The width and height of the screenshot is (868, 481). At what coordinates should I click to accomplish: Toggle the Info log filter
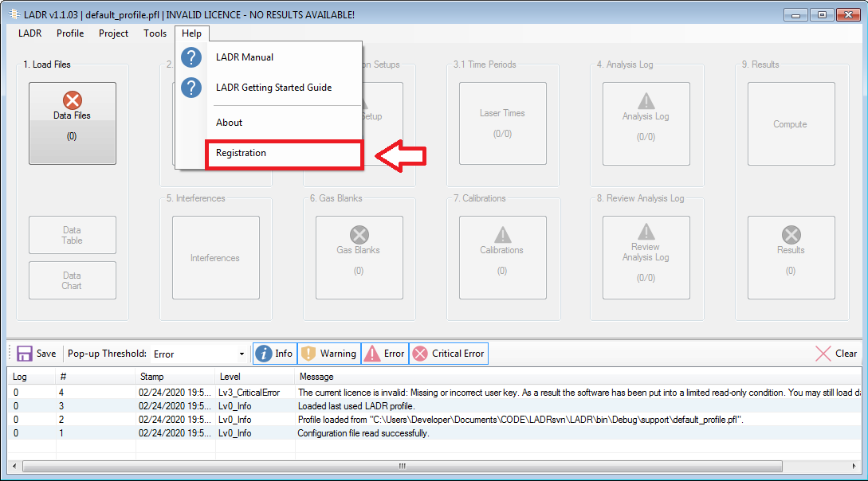274,354
